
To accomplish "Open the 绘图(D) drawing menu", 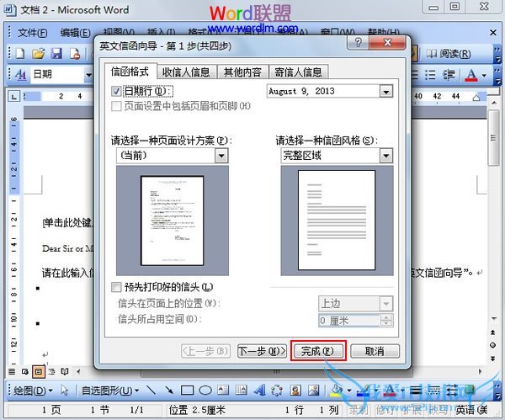I will tap(33, 391).
